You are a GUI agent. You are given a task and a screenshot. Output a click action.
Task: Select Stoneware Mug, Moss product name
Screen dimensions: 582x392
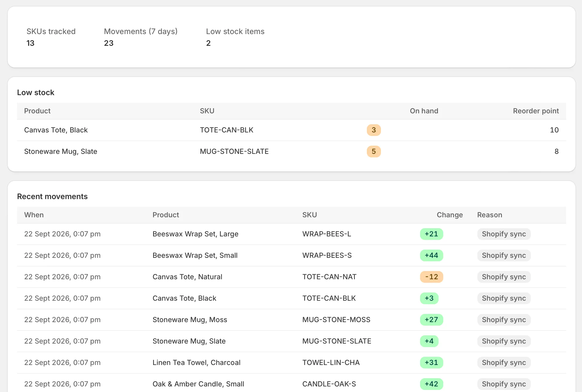[x=190, y=320]
